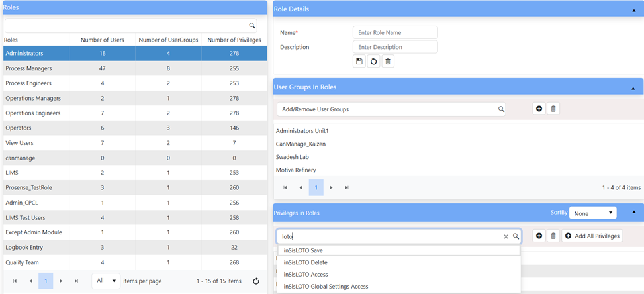Click the add icon for User Groups
Image resolution: width=644 pixels, height=294 pixels.
[x=539, y=109]
